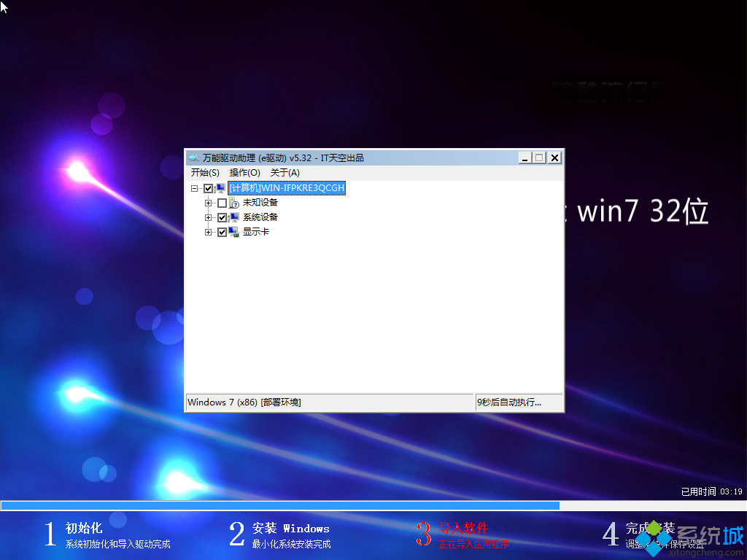Disable the 系统设备 checkbox
747x560 pixels.
(x=222, y=217)
